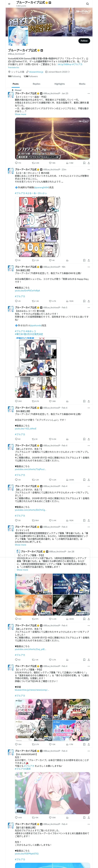
Task: Select the Media tab
Action: [x=82, y=84]
